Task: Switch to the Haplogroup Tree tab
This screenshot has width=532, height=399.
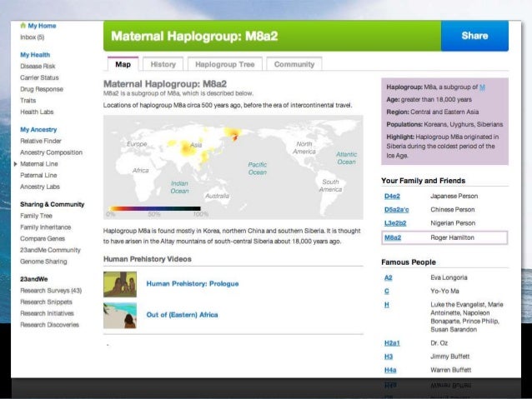Action: (x=224, y=64)
